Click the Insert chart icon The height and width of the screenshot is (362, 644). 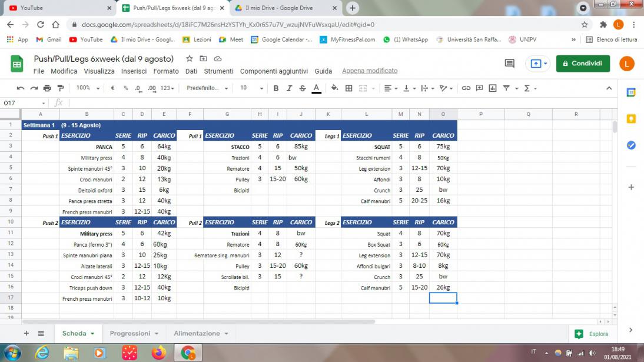click(493, 88)
